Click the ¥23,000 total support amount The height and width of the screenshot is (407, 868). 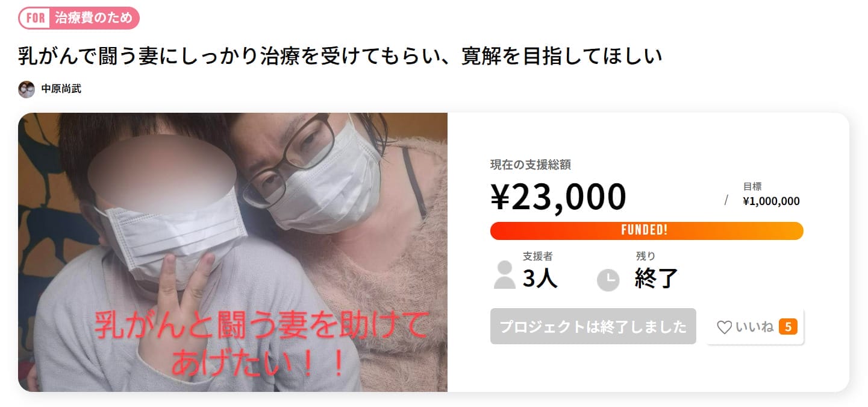[x=558, y=197]
